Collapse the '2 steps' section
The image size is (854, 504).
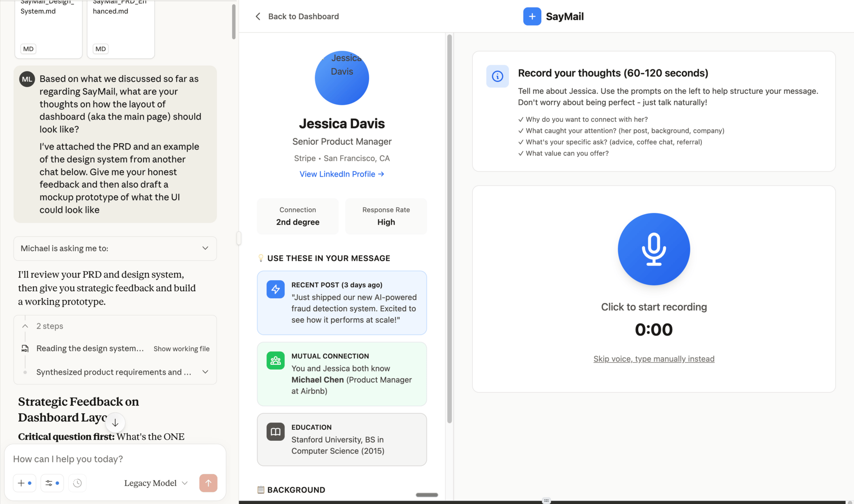[25, 326]
